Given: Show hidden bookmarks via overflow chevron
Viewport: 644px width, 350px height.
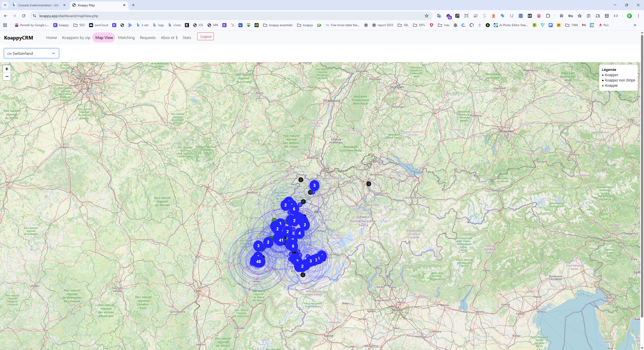Looking at the screenshot, I should click(635, 25).
